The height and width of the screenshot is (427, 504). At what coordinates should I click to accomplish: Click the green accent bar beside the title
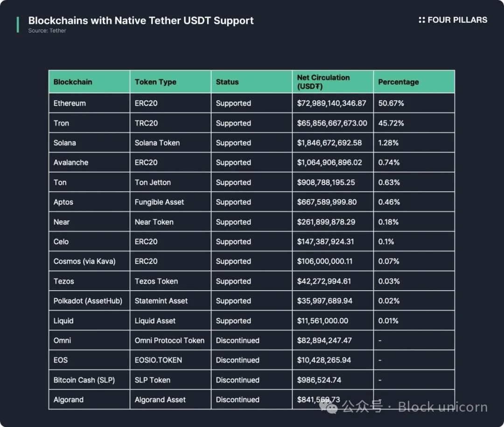click(18, 25)
